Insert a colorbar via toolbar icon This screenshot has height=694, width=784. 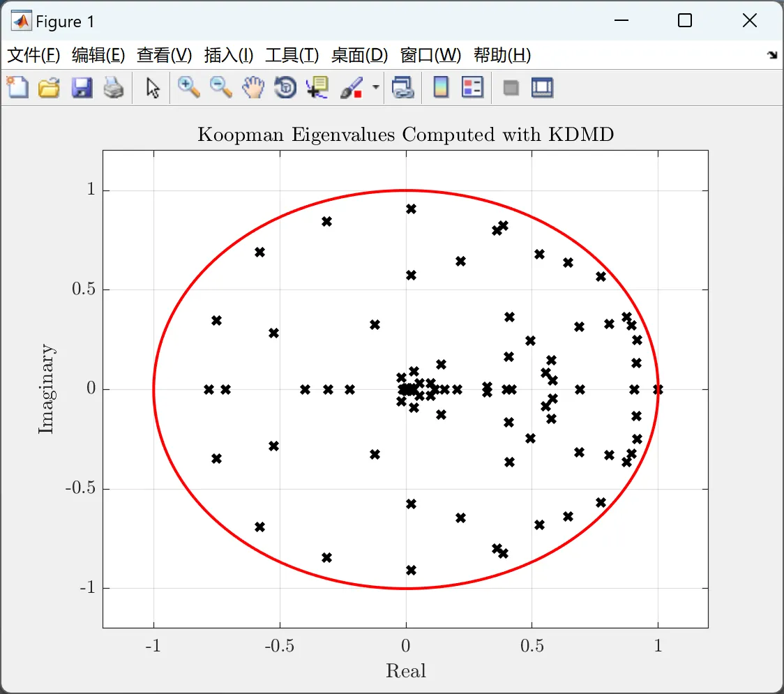coord(441,87)
